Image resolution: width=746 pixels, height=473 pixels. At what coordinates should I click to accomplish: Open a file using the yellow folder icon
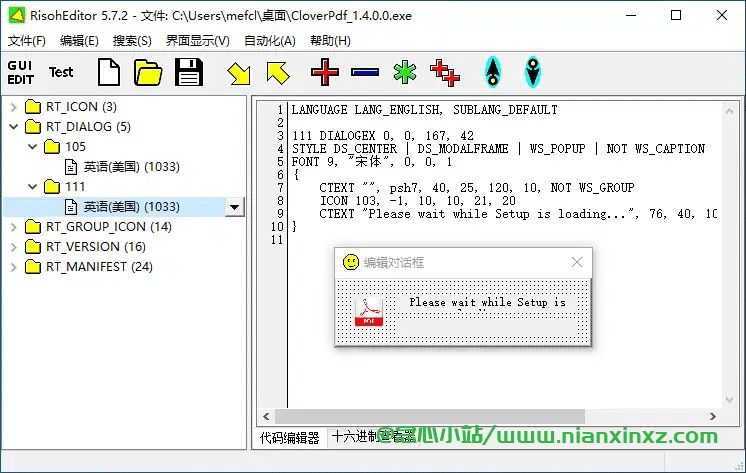(148, 73)
